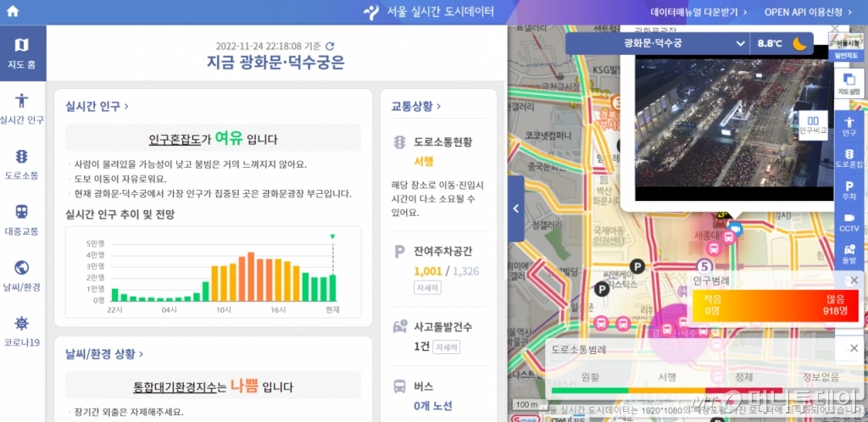Click the accident car icon beside 사고돌발건수
Screen dimensions: 868x422
(400, 326)
